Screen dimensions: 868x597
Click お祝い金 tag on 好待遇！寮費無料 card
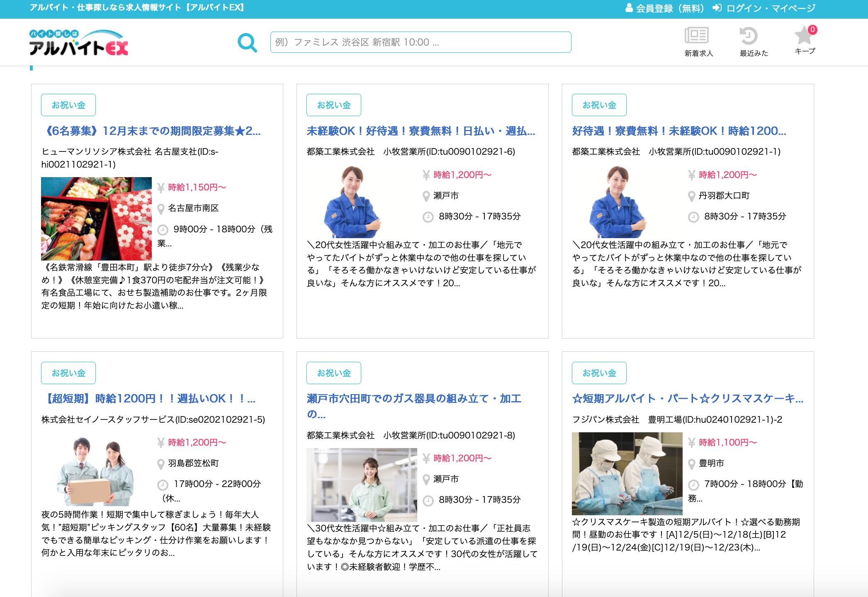pyautogui.click(x=599, y=105)
